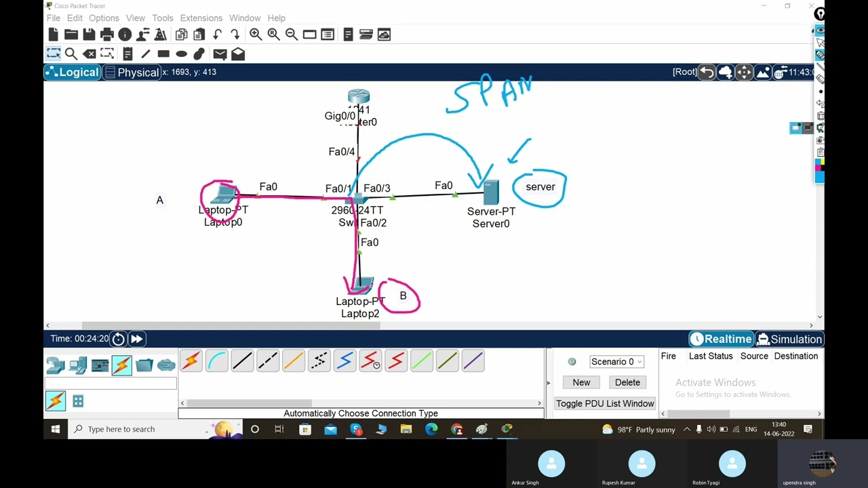Show hidden system tray icons
This screenshot has width=868, height=488.
[687, 429]
